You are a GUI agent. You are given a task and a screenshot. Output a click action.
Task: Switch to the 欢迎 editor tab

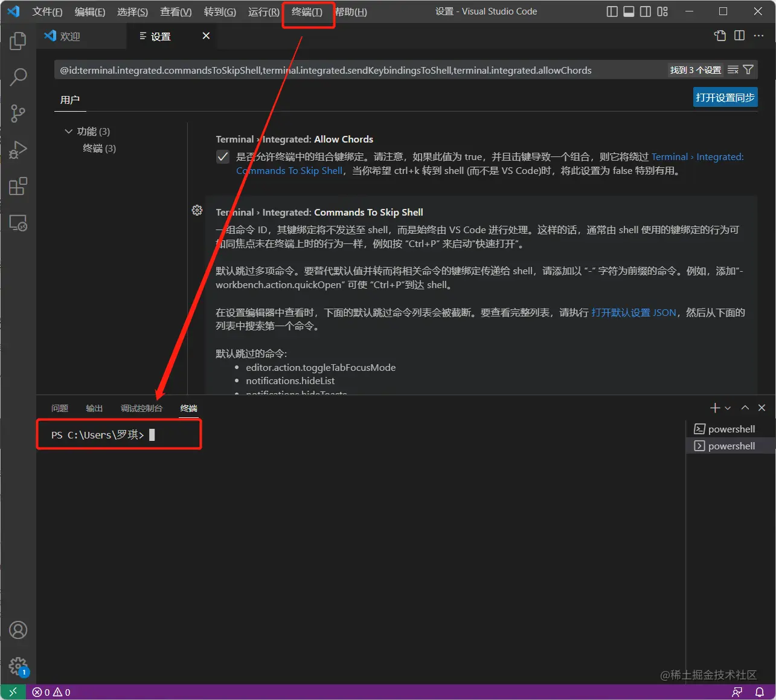[82, 36]
